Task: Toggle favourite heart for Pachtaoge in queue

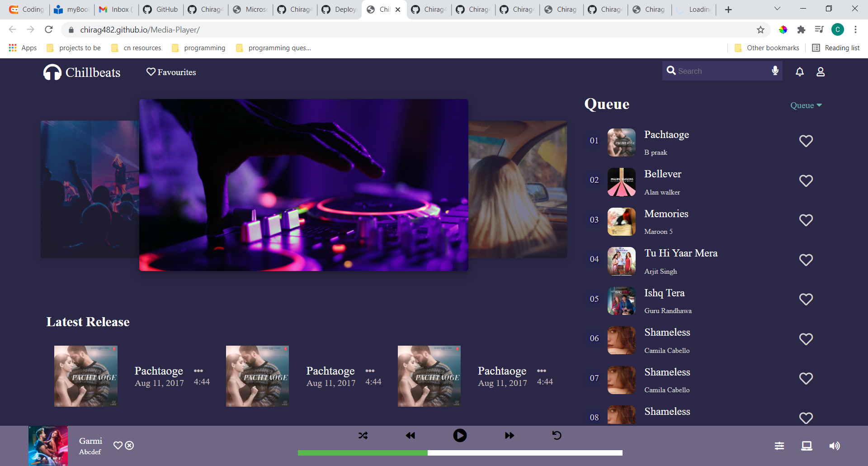Action: click(806, 141)
